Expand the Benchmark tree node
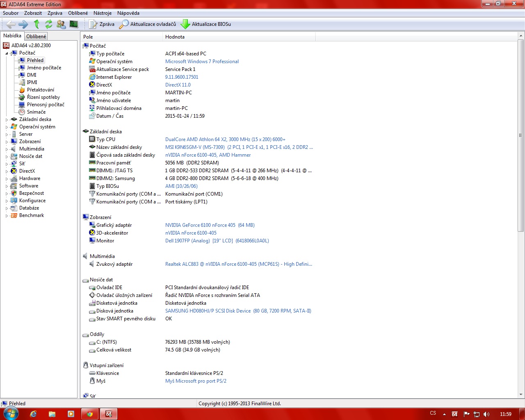Screen dimensions: 525x420 (7, 216)
